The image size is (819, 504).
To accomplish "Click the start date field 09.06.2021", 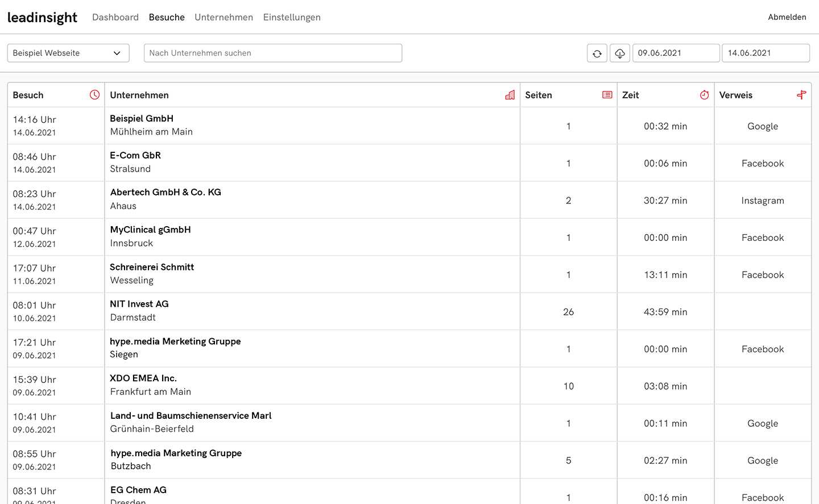I will [x=676, y=53].
